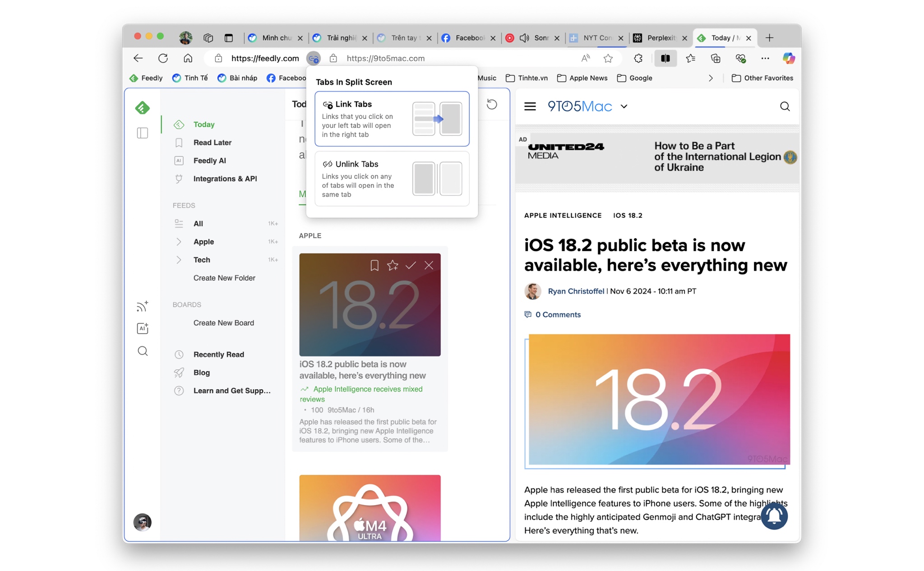Refresh the Feedly Today feed
This screenshot has height=571, width=924.
click(x=492, y=105)
